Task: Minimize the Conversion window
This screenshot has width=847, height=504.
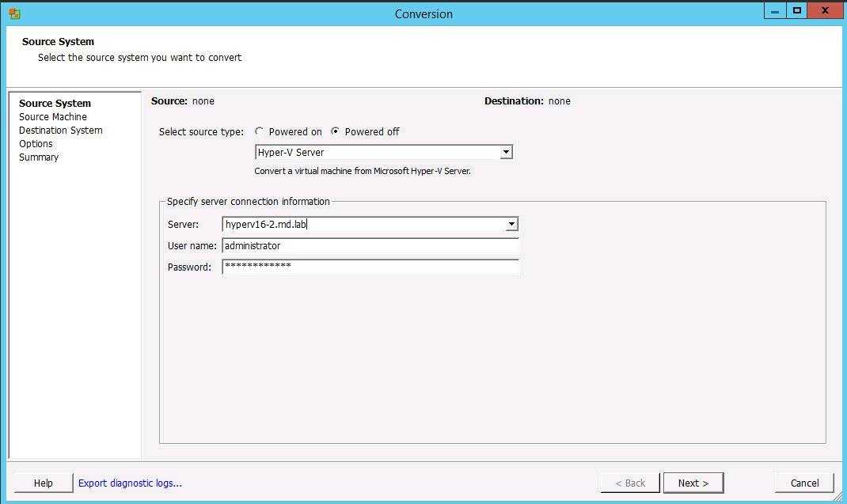Action: [x=775, y=10]
